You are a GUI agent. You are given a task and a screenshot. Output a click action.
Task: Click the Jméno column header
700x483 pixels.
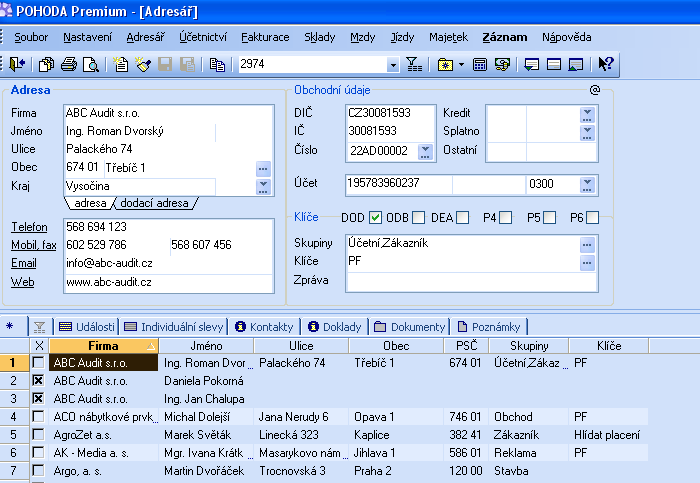coord(206,346)
